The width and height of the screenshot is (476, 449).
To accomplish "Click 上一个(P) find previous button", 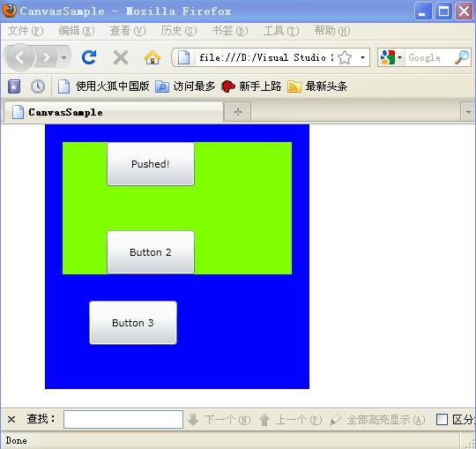I will point(291,420).
